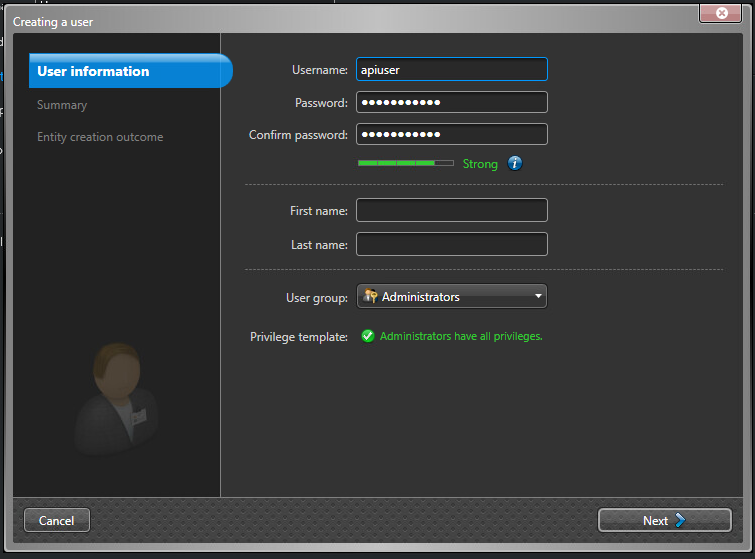Viewport: 755px width, 559px height.
Task: Select the User information step
Action: [130, 71]
